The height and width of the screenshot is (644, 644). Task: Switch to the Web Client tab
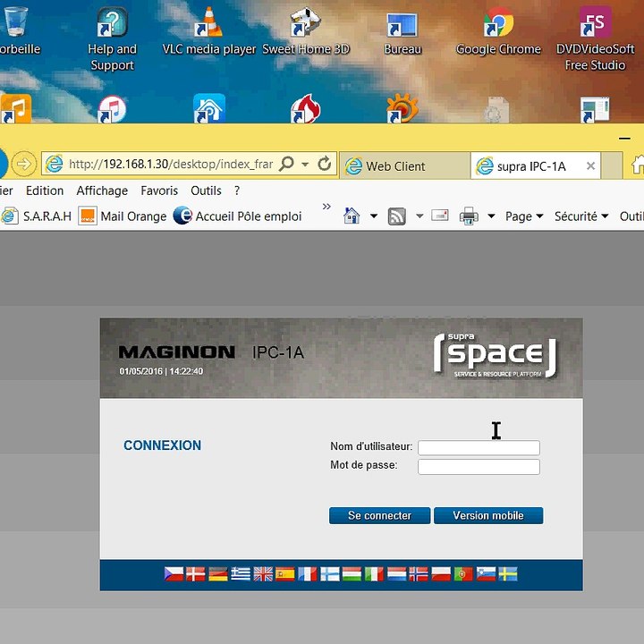(404, 166)
